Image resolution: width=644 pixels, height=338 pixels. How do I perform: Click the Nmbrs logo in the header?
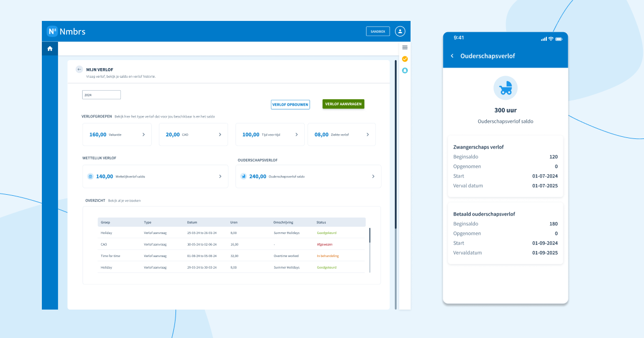click(66, 31)
